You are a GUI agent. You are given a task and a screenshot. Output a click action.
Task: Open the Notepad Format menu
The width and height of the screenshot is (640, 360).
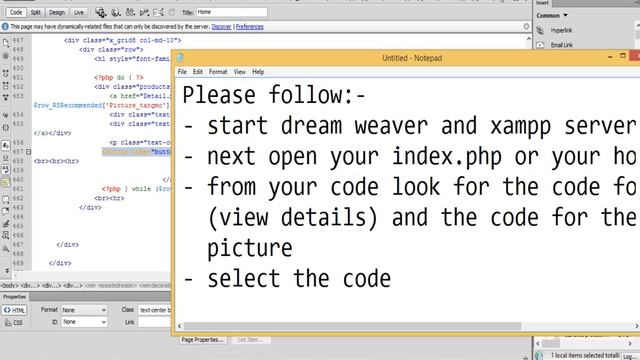(x=218, y=72)
